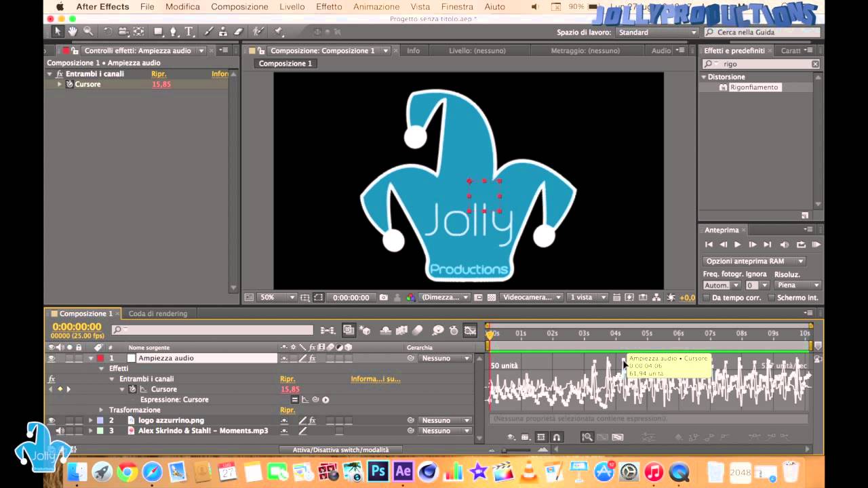Click the red label swatch of layer 1
Screen dimensions: 868x488
(100, 358)
